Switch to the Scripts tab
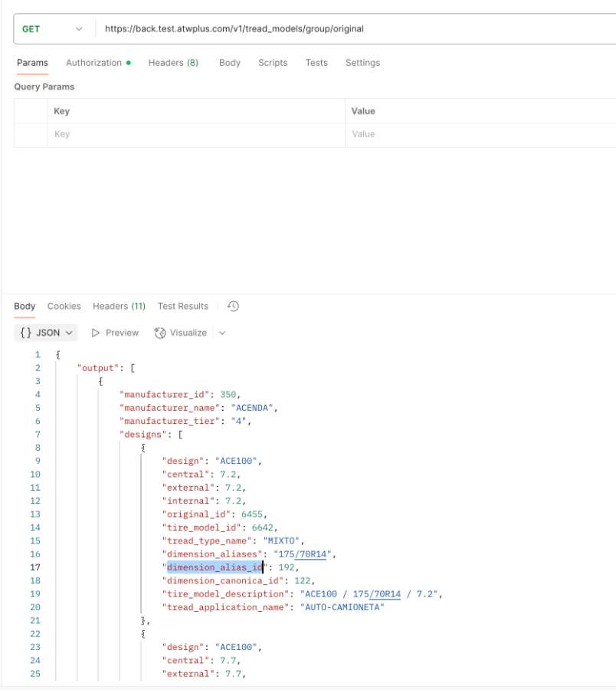The image size is (616, 690). click(273, 63)
